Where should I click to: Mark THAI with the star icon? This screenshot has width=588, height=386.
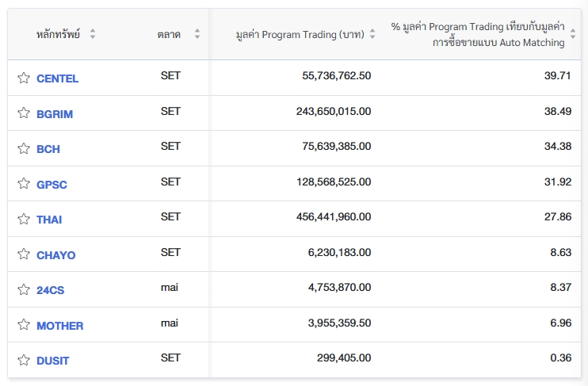(x=24, y=219)
